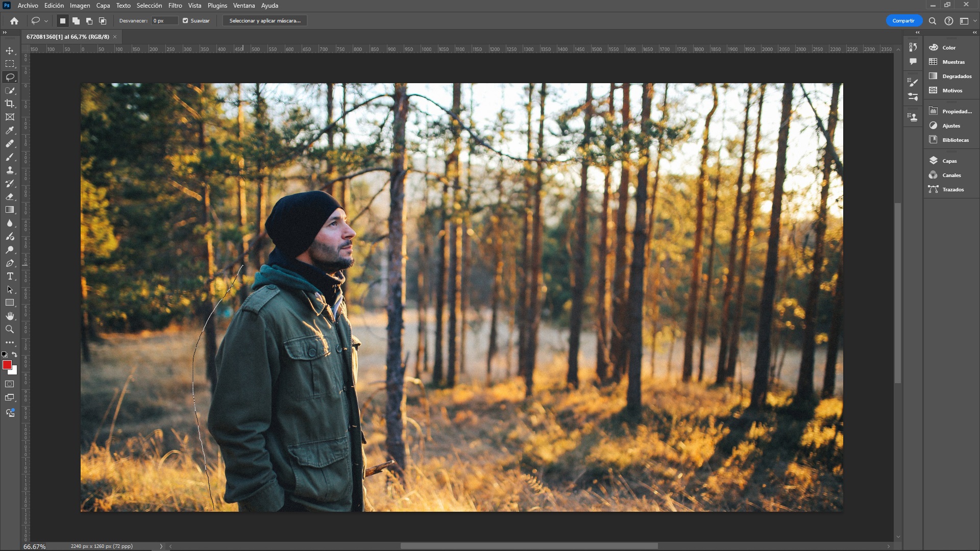Select the Eyedropper tool
The image size is (980, 551).
coord(10,130)
